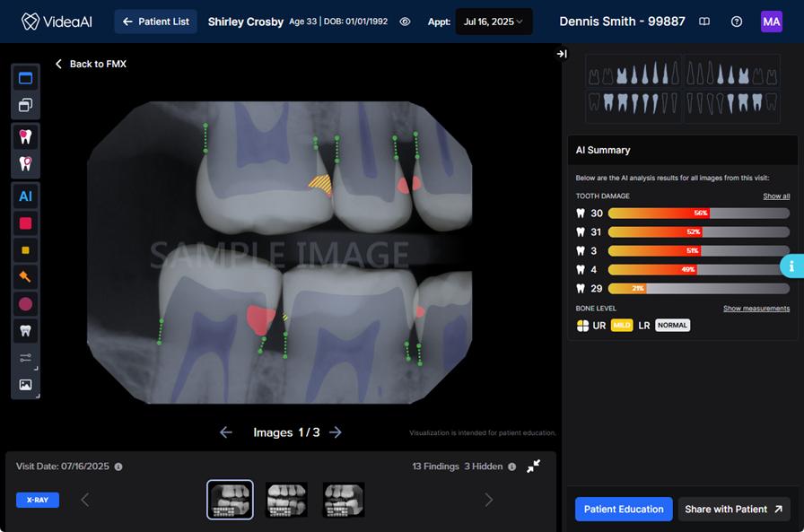Click Show measurements for Bone Level

click(x=756, y=309)
